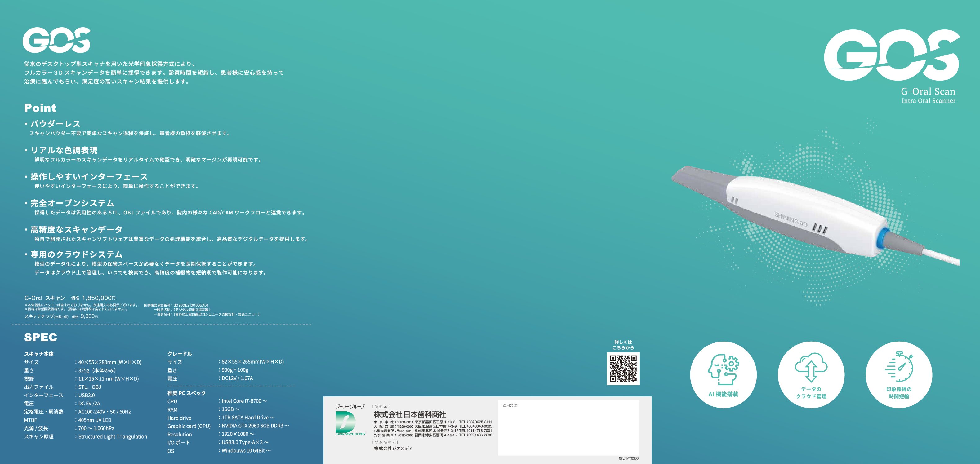The height and width of the screenshot is (464, 980).
Task: Click the Point heading
Action: (x=40, y=108)
